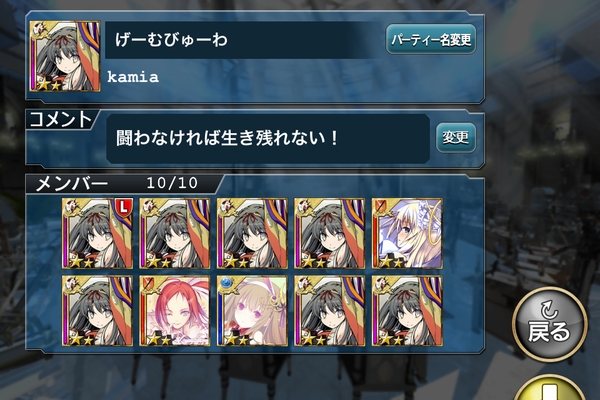Tap the round 戻る back button
The height and width of the screenshot is (400, 600).
(549, 324)
